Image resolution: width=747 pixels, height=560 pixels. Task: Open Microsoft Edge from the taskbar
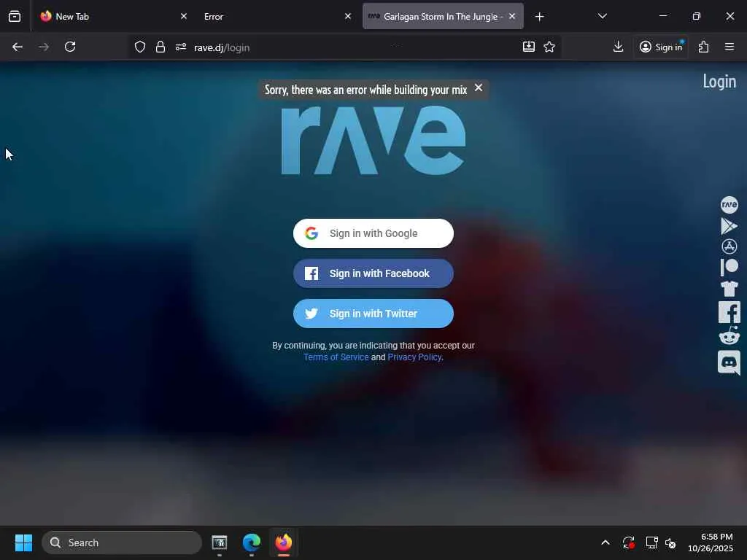252,542
